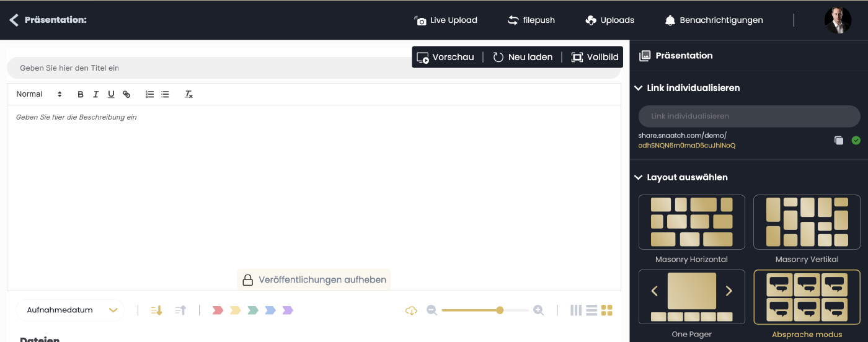Switch to column view layout
The height and width of the screenshot is (342, 868).
click(576, 310)
